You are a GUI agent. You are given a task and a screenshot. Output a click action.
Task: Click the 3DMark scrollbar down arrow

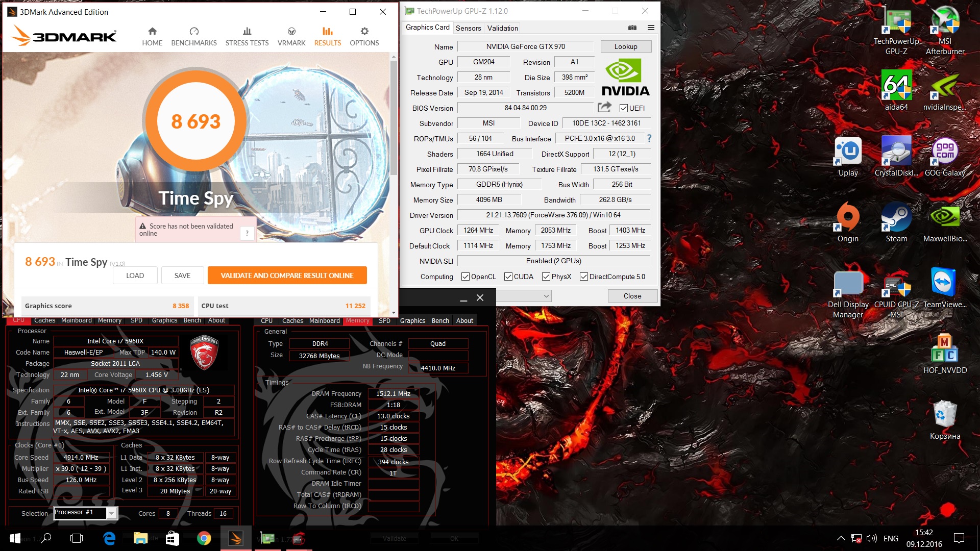click(394, 313)
